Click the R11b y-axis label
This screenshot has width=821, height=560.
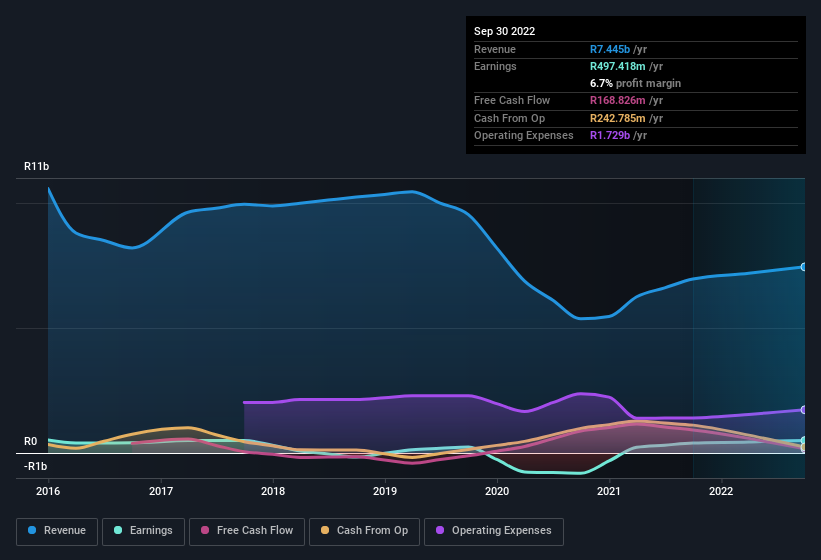coord(36,166)
